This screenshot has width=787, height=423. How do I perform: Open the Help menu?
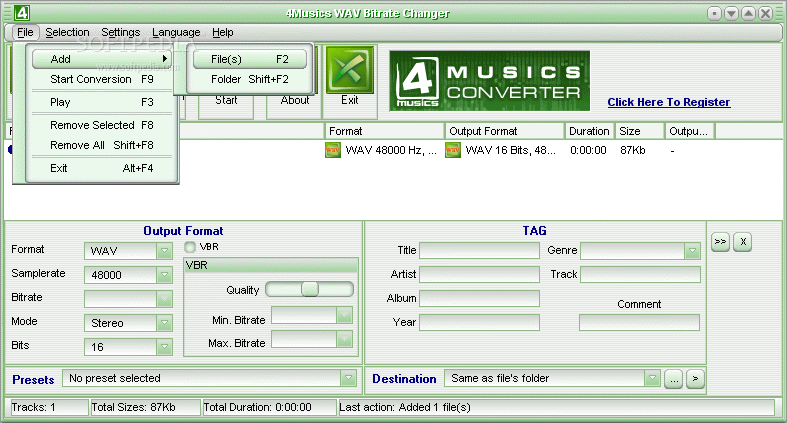coord(222,33)
